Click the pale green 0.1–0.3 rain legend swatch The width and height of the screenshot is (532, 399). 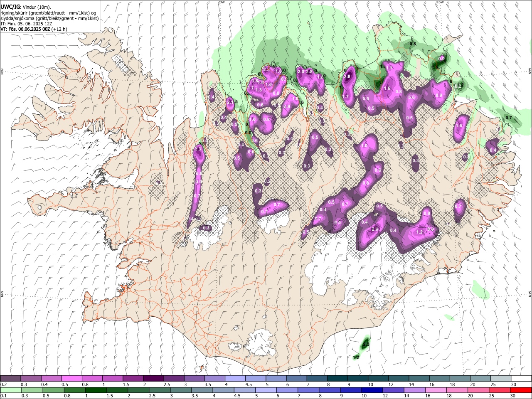11,390
